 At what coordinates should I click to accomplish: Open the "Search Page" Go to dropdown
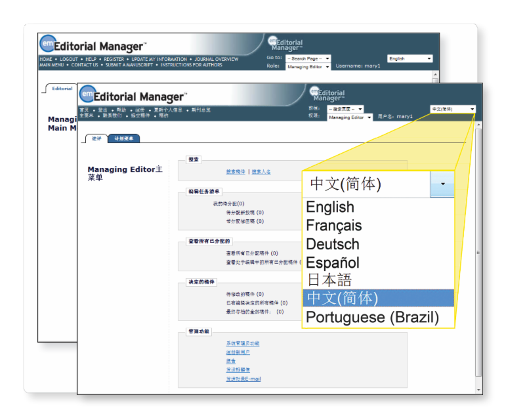(308, 58)
